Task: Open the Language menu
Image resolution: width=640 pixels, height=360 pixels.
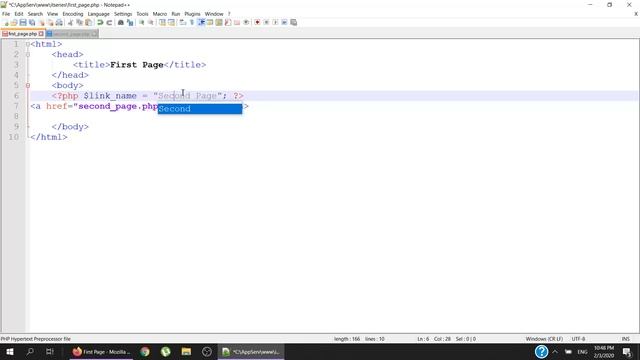Action: [98, 14]
